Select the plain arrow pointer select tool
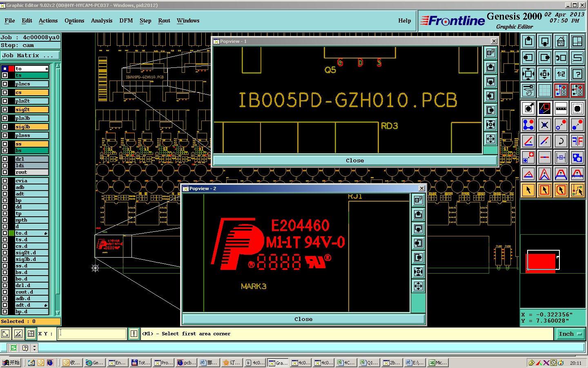The height and width of the screenshot is (368, 588). coord(528,190)
